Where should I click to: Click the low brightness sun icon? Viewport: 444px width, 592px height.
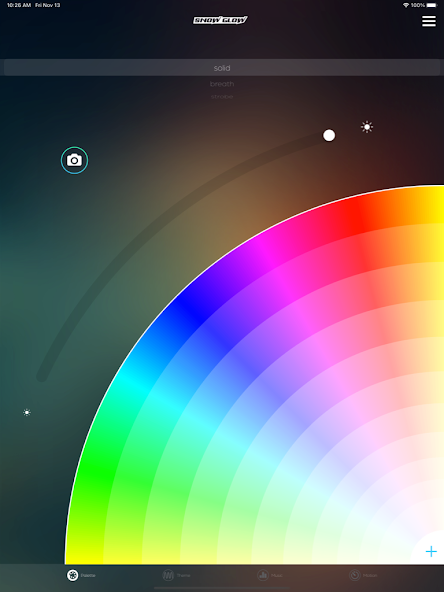tap(27, 412)
